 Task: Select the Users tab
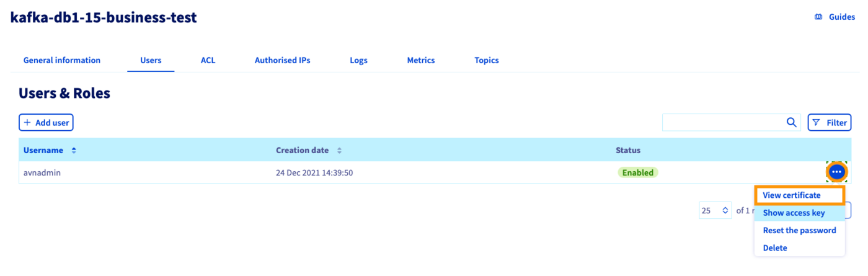click(x=151, y=60)
